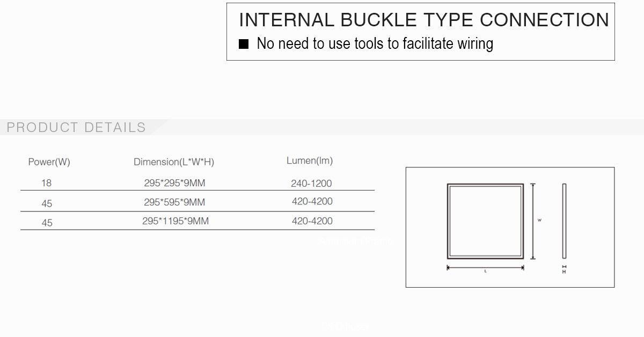Click the black square bullet icon
644x337 pixels.
pos(244,44)
